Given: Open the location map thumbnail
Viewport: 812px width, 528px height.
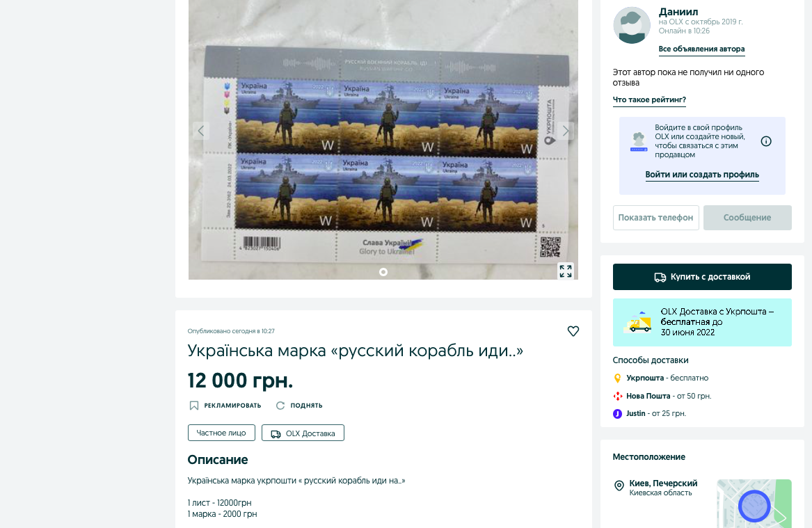Looking at the screenshot, I should click(x=754, y=504).
